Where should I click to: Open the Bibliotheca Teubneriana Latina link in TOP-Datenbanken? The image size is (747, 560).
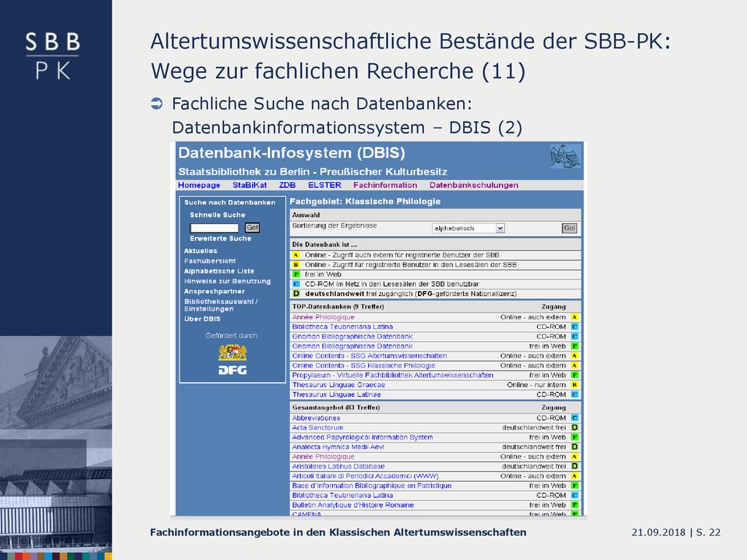coord(342,327)
